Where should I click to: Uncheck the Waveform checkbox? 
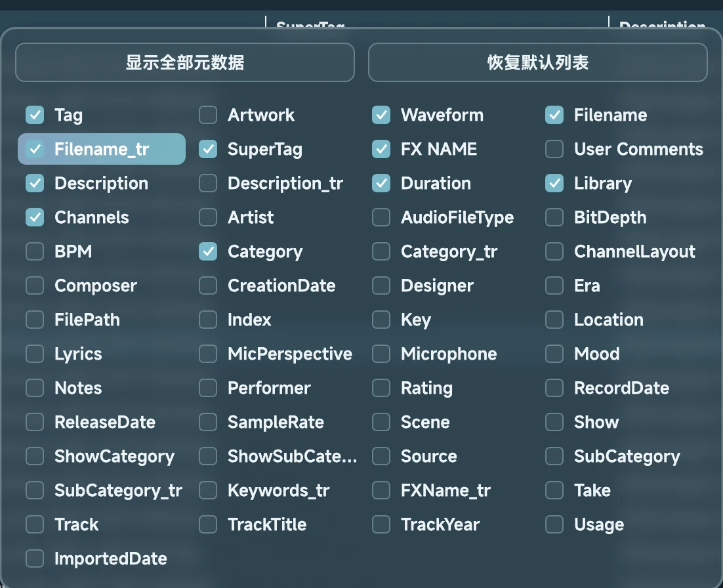pos(381,115)
